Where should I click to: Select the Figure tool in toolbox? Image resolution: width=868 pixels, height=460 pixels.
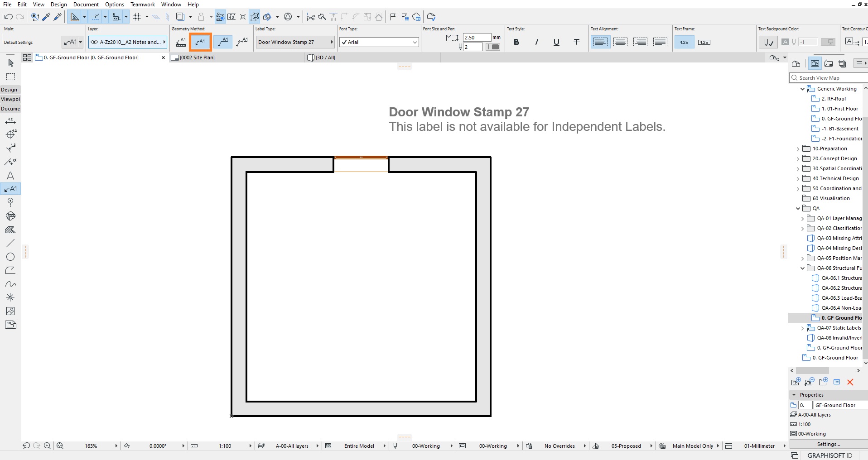10,311
